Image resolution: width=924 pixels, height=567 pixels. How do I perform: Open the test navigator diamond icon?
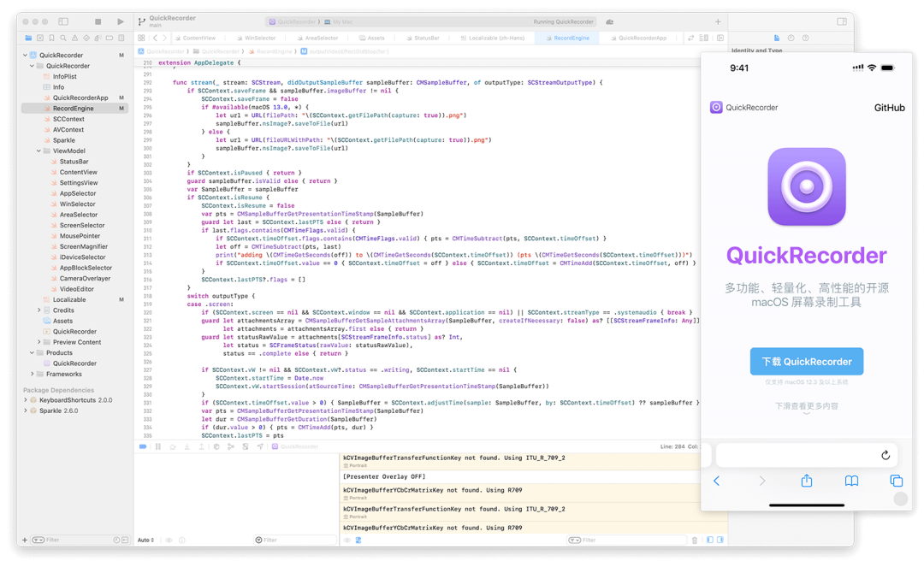point(86,38)
